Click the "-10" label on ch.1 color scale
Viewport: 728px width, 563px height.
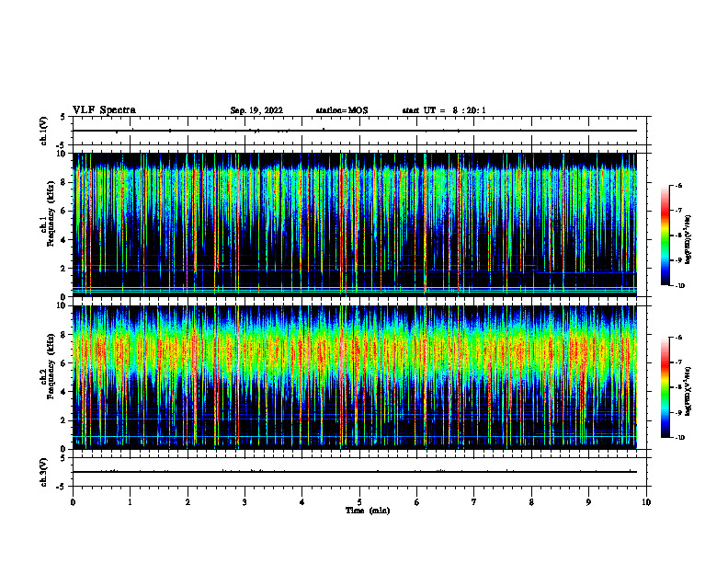tap(679, 286)
